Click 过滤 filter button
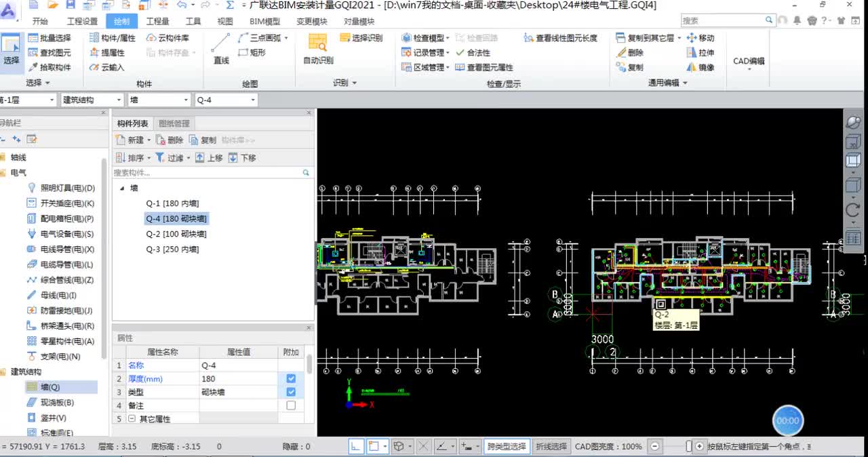868x457 pixels. click(x=173, y=158)
